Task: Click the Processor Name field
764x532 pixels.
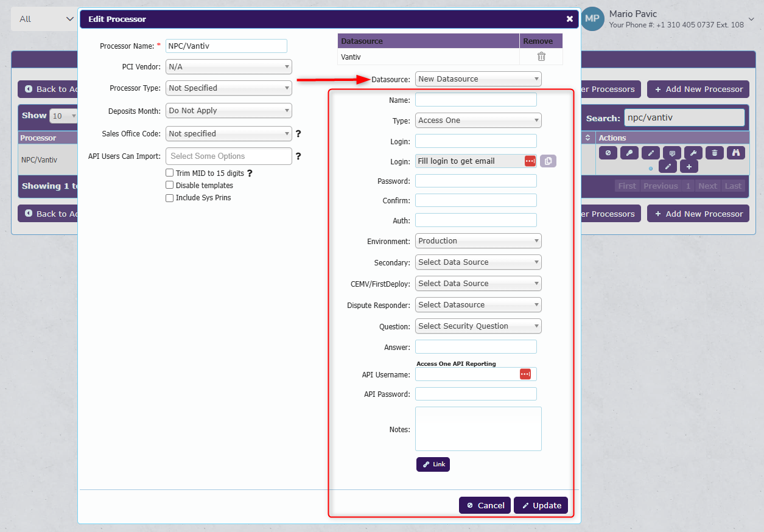Action: [226, 46]
